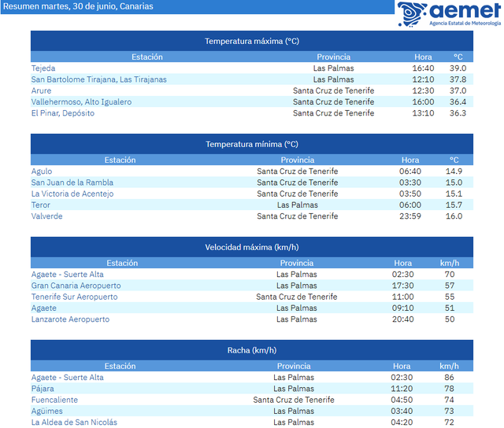Open San Bartolome Tirajana, Las Tirajanas station

(x=98, y=79)
